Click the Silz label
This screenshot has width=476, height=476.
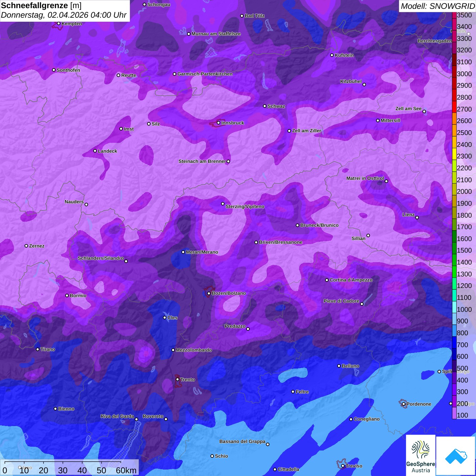point(156,124)
